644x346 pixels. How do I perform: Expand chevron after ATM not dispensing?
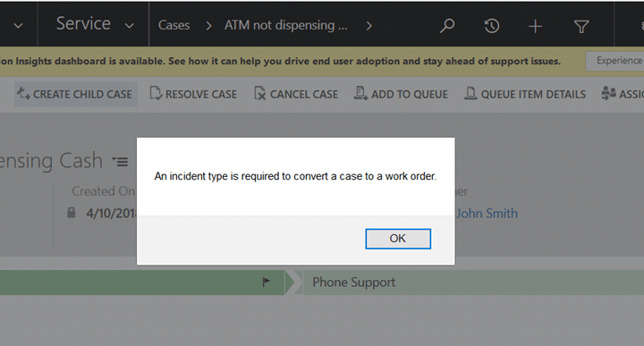coord(369,26)
